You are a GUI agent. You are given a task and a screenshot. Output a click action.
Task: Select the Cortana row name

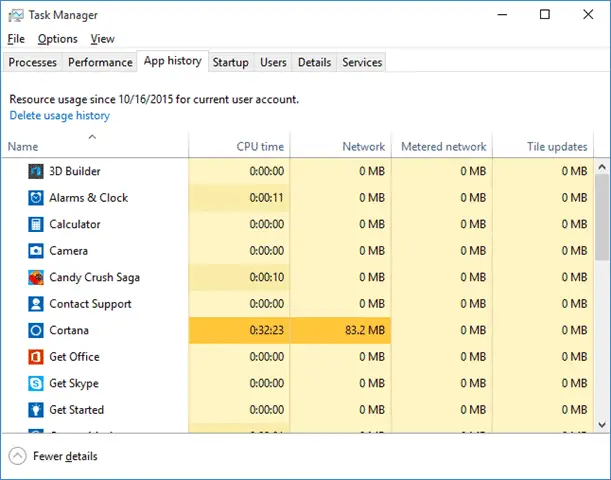click(x=69, y=330)
